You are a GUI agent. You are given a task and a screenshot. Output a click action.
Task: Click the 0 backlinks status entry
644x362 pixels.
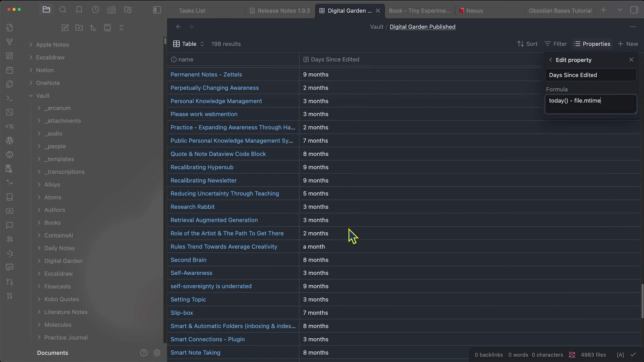point(489,355)
